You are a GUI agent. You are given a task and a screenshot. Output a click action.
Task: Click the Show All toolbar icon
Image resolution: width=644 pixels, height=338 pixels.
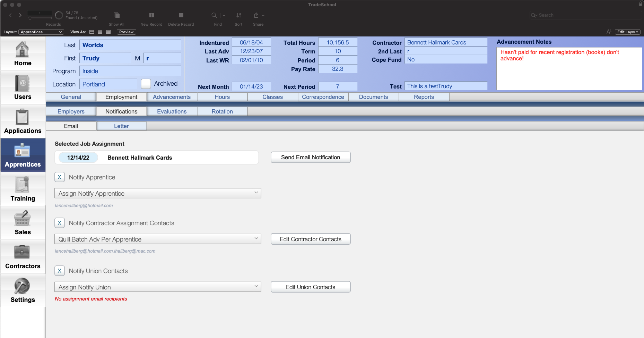[x=116, y=15]
